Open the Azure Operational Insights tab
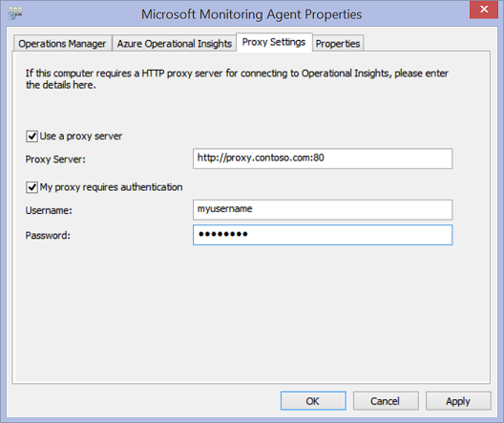The image size is (504, 423). (175, 43)
